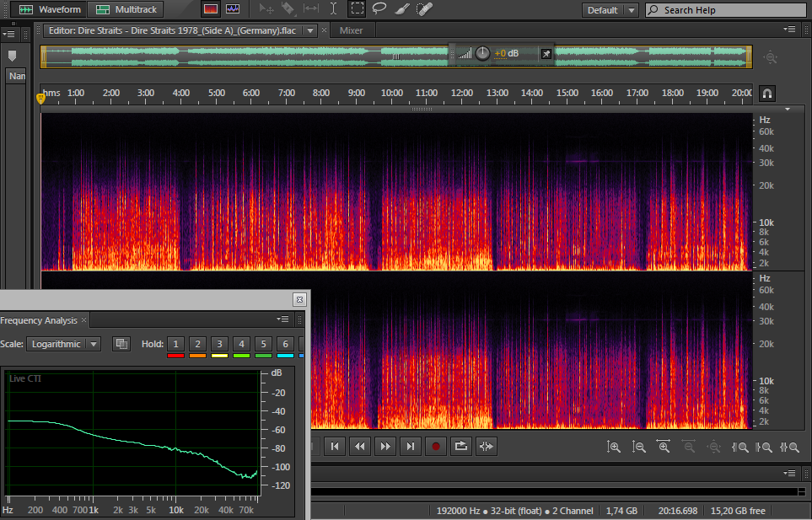Switch to the Multitrack editor view

pos(126,9)
